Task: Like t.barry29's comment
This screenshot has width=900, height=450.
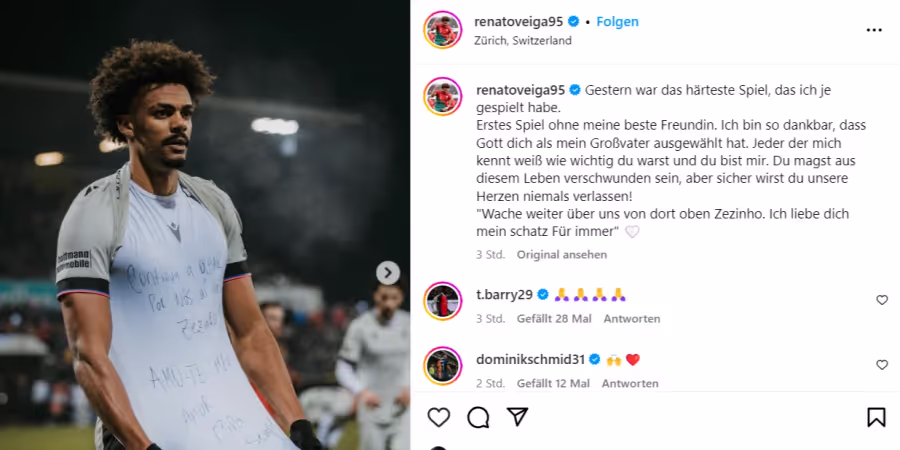Action: [x=882, y=300]
